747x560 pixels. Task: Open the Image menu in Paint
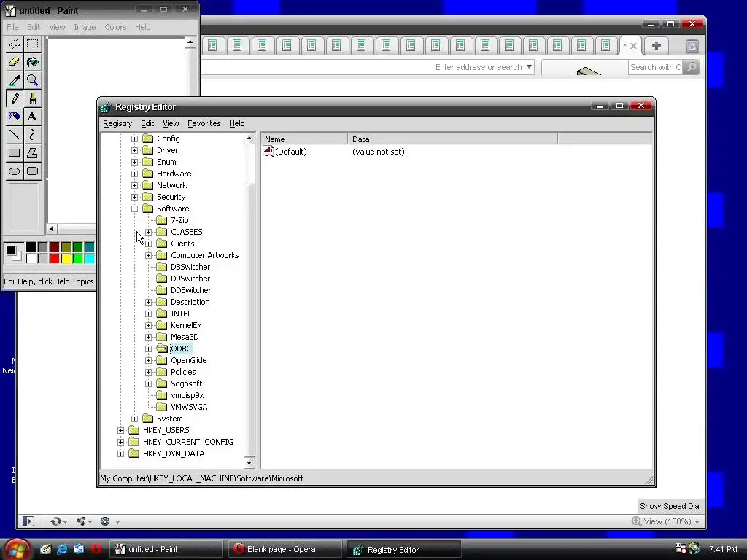click(x=85, y=27)
